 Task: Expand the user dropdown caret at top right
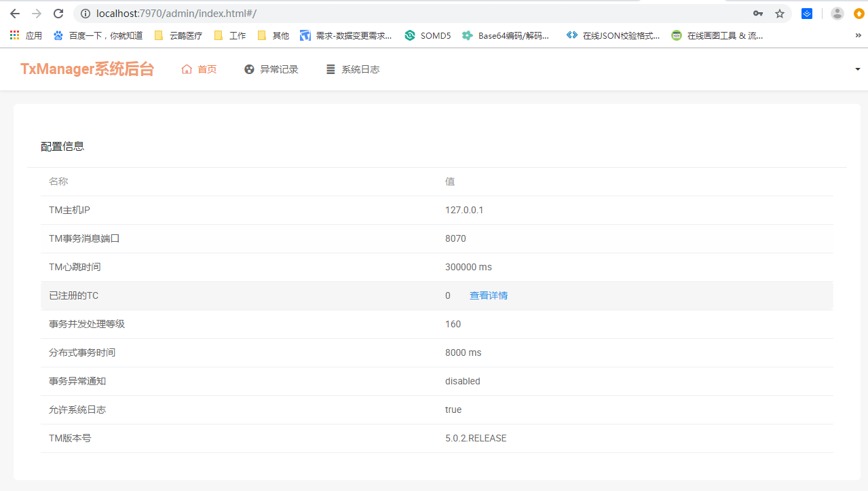point(857,69)
